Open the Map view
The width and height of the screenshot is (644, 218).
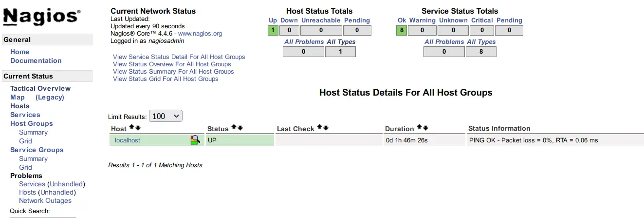[18, 97]
